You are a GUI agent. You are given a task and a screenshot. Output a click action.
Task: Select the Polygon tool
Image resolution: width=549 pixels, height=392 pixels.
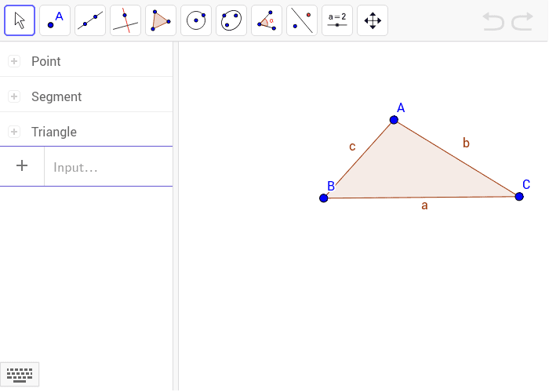tap(161, 20)
